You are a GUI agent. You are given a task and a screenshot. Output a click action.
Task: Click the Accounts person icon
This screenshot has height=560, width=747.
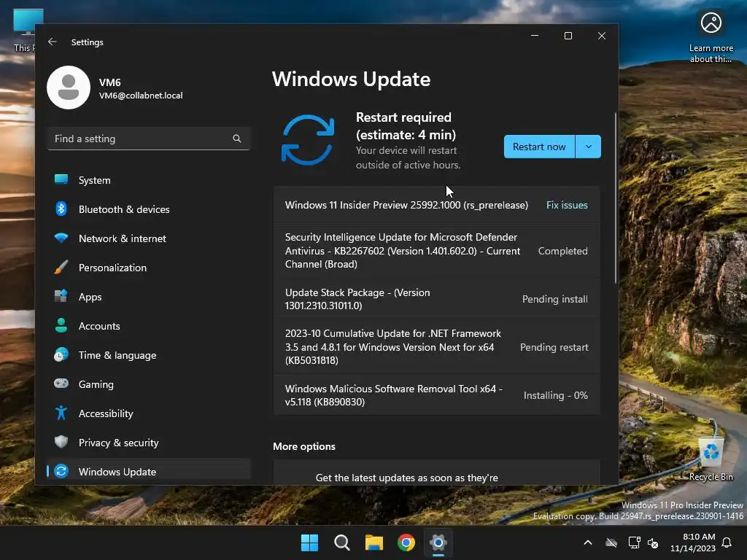coord(61,325)
